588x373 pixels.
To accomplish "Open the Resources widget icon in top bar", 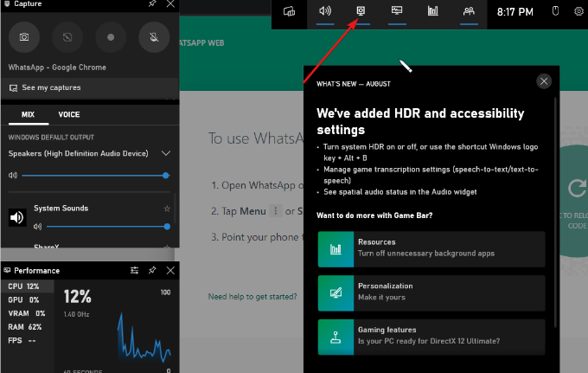I will coord(432,11).
